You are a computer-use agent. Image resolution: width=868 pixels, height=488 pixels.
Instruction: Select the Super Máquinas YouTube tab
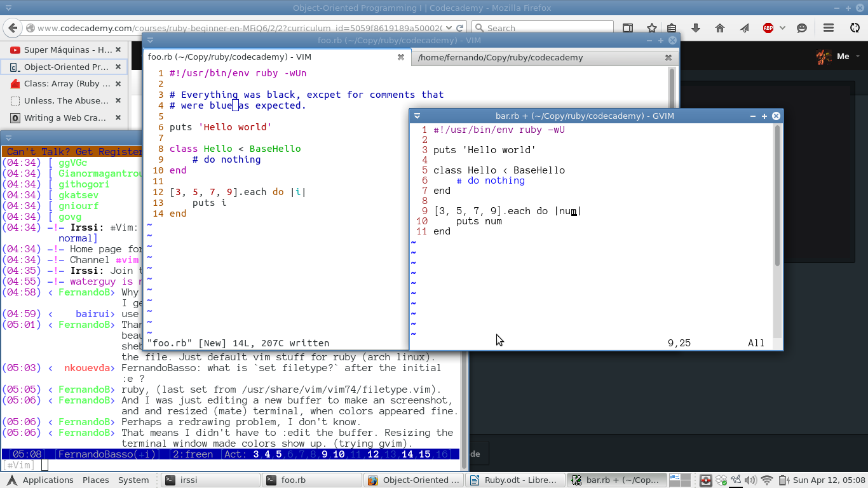(x=64, y=50)
